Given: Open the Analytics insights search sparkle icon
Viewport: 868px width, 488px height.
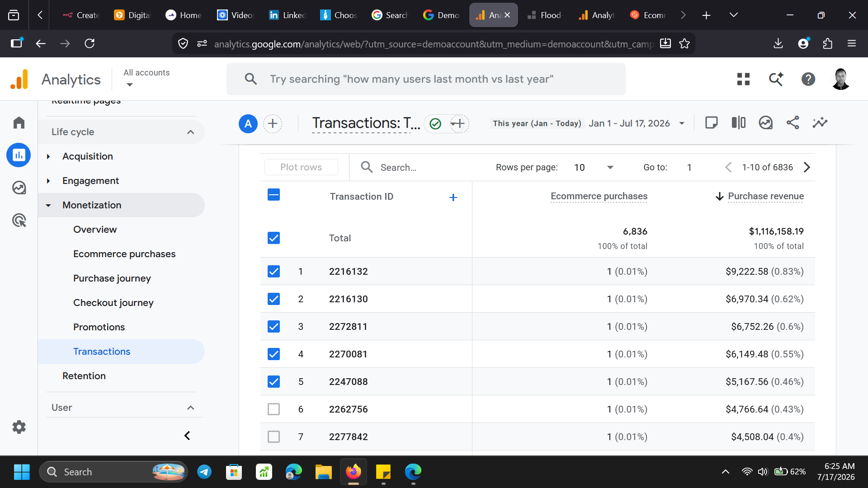Looking at the screenshot, I should point(776,79).
